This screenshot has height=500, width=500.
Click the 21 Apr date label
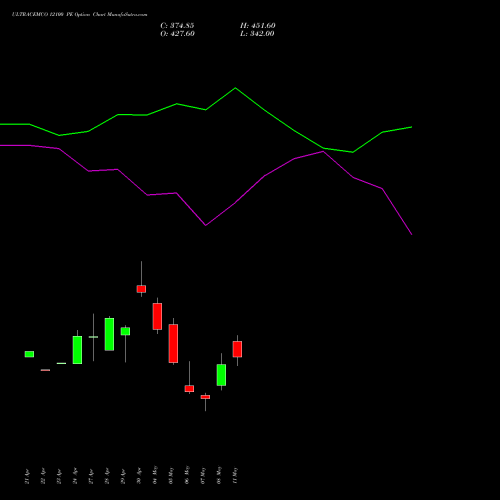click(27, 476)
